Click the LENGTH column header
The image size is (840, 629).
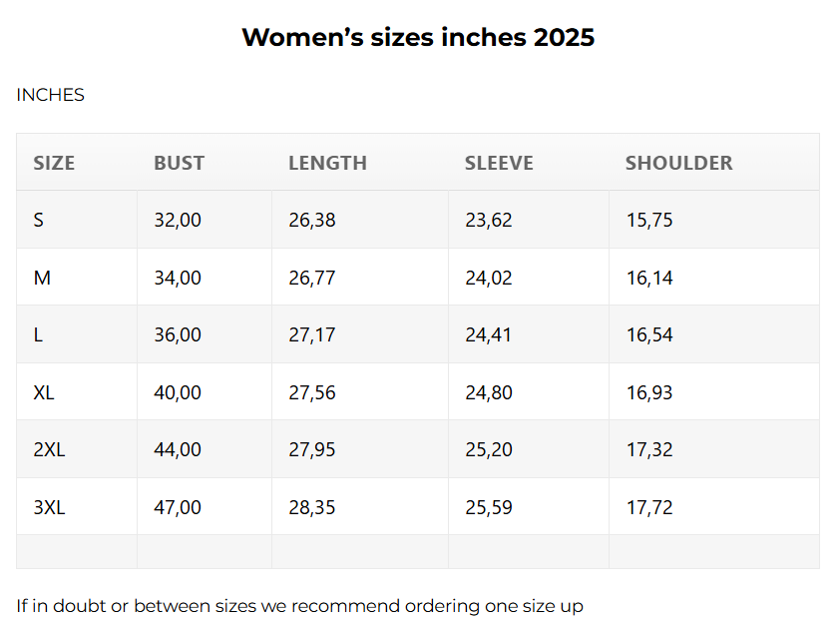327,163
